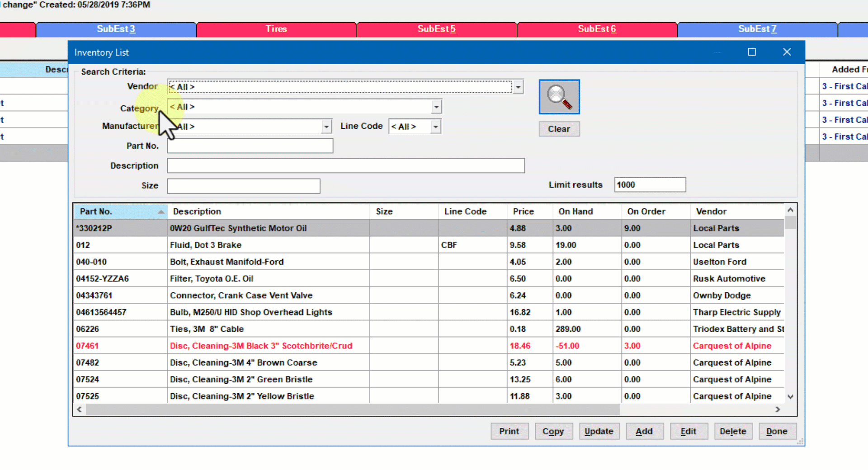Focus the Description search field
Viewport: 868px width, 470px height.
pos(346,166)
